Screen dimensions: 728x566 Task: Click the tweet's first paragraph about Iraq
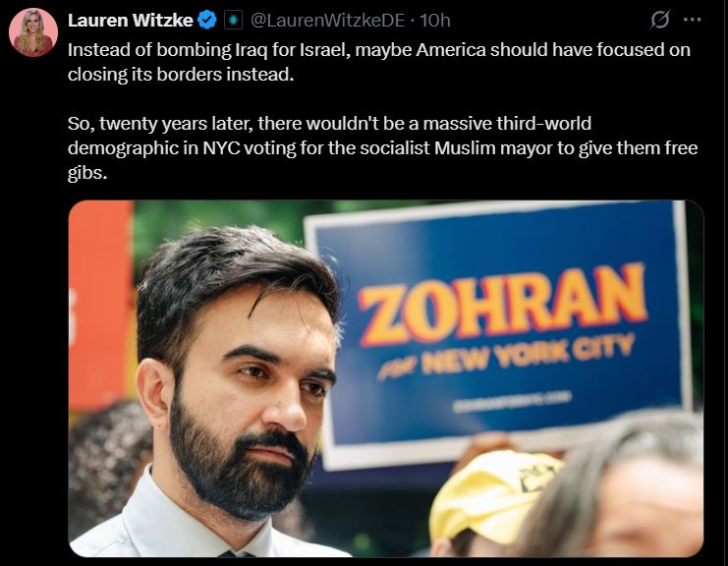pyautogui.click(x=379, y=62)
